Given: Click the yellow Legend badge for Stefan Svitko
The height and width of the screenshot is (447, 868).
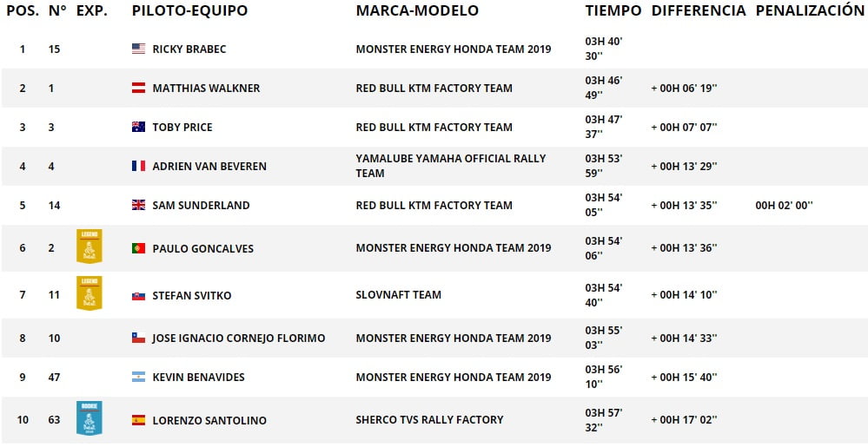Looking at the screenshot, I should 89,293.
